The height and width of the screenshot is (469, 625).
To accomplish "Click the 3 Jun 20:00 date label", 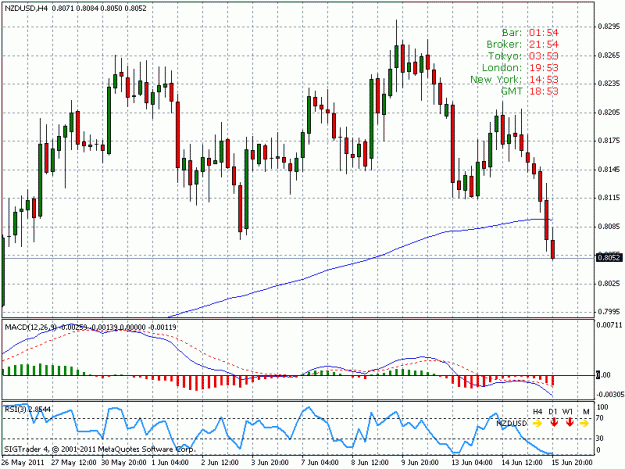I will coord(270,462).
